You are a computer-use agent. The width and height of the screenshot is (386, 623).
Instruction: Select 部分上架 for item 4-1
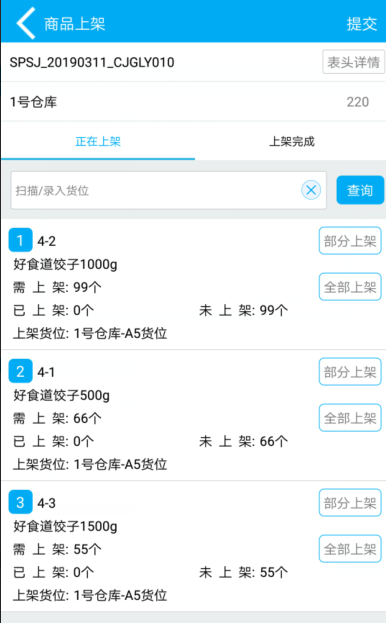click(x=350, y=372)
